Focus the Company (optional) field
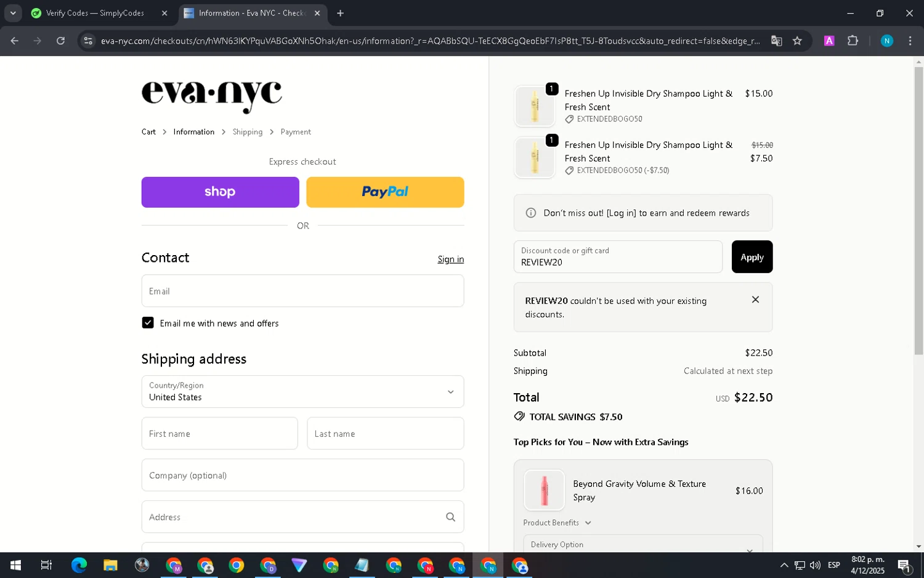924x578 pixels. (302, 475)
